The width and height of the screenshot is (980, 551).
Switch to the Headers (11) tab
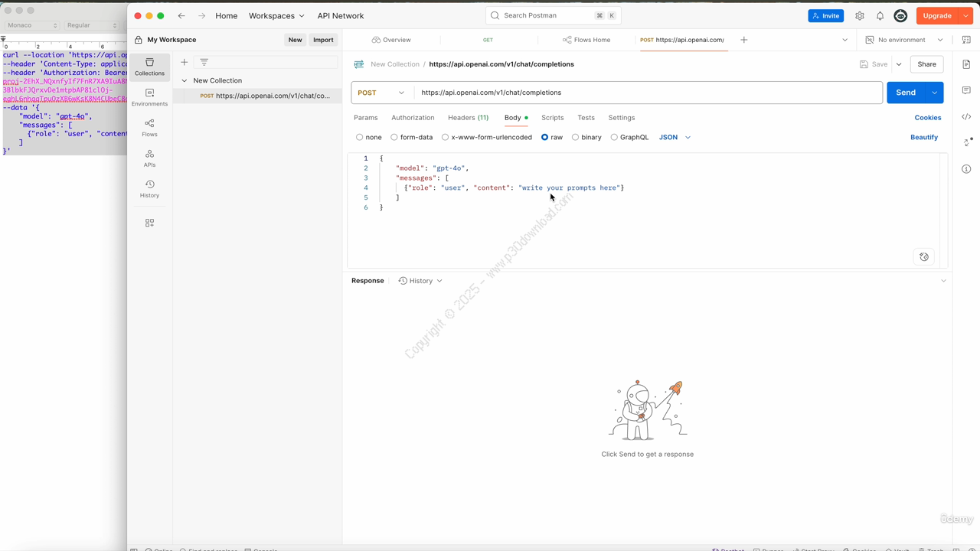pos(468,118)
